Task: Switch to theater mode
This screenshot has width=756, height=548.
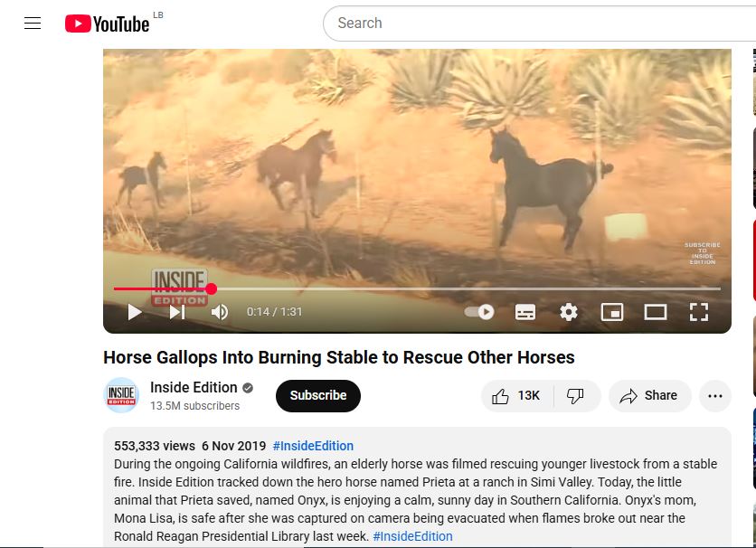Action: click(656, 312)
